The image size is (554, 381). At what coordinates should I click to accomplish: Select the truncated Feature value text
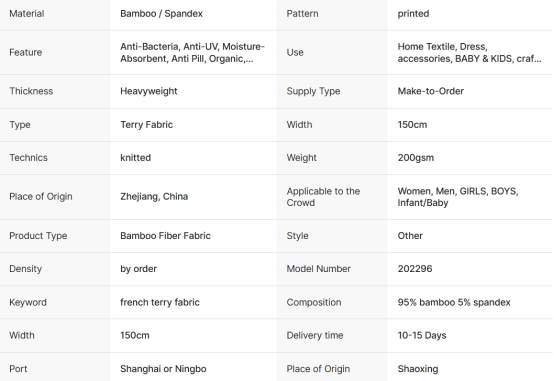tap(192, 52)
